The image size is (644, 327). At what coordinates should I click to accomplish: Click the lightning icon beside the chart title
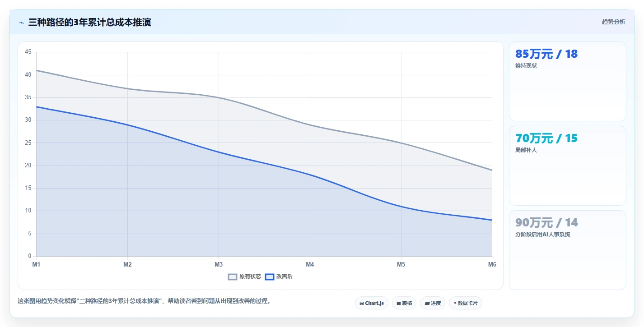point(21,23)
